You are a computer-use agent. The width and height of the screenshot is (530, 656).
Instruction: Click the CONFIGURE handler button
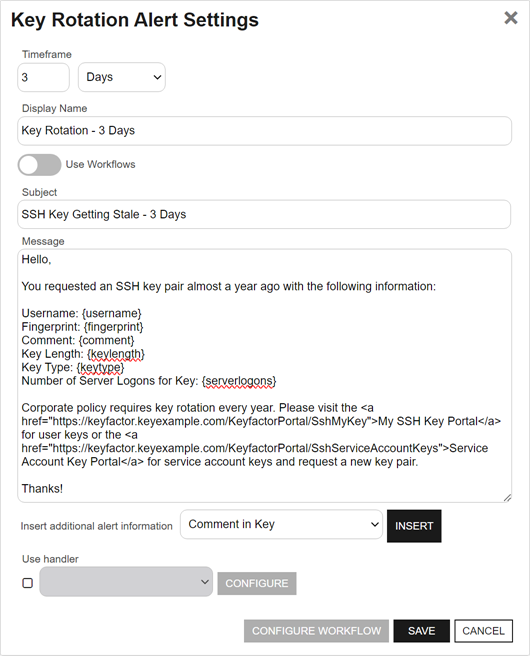(257, 584)
